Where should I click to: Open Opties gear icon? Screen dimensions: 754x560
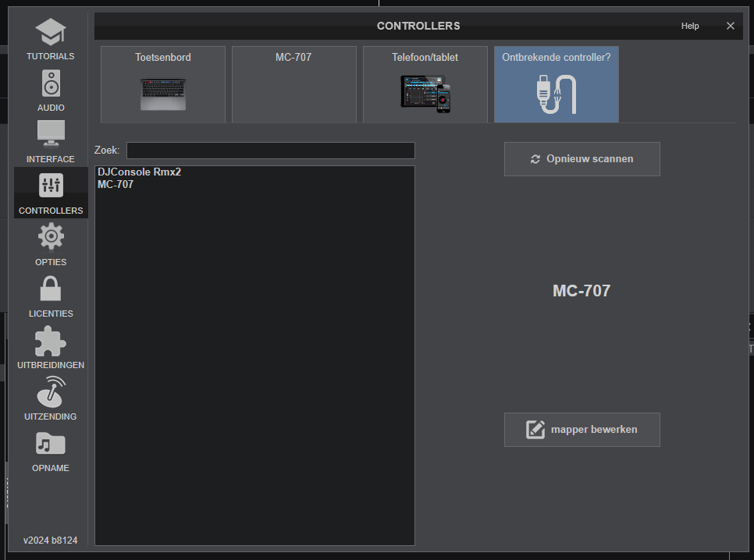pyautogui.click(x=51, y=236)
